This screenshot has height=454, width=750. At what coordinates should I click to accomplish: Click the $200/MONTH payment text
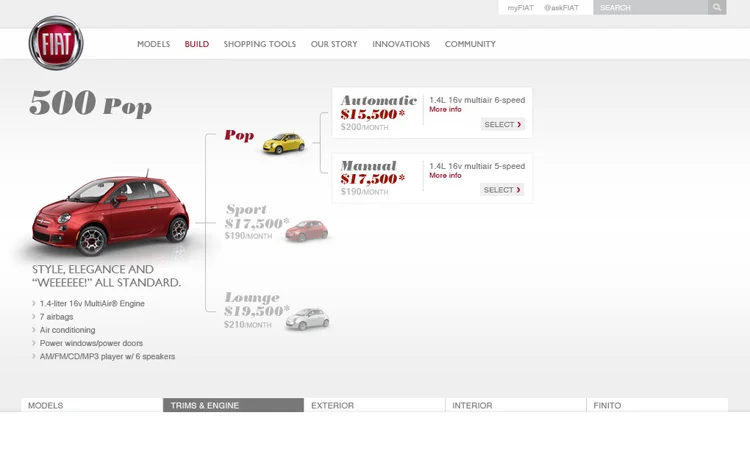[x=364, y=127]
